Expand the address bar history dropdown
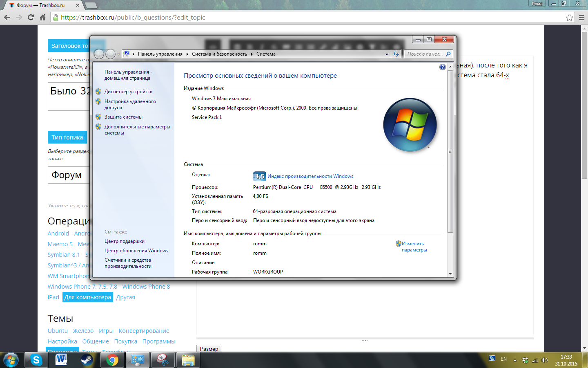Image resolution: width=588 pixels, height=368 pixels. [387, 54]
